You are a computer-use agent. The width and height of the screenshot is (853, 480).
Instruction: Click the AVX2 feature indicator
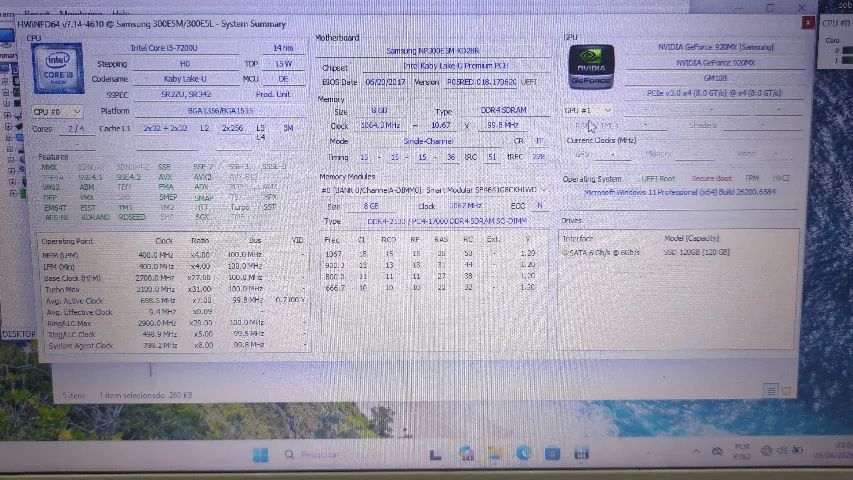point(202,177)
